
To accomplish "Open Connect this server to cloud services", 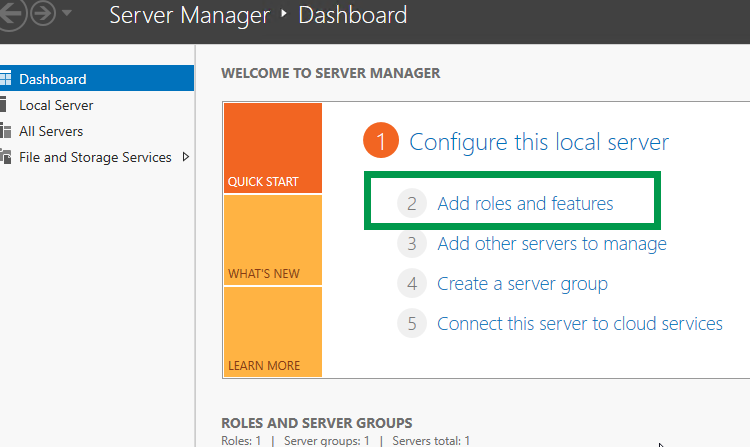I will pyautogui.click(x=579, y=324).
